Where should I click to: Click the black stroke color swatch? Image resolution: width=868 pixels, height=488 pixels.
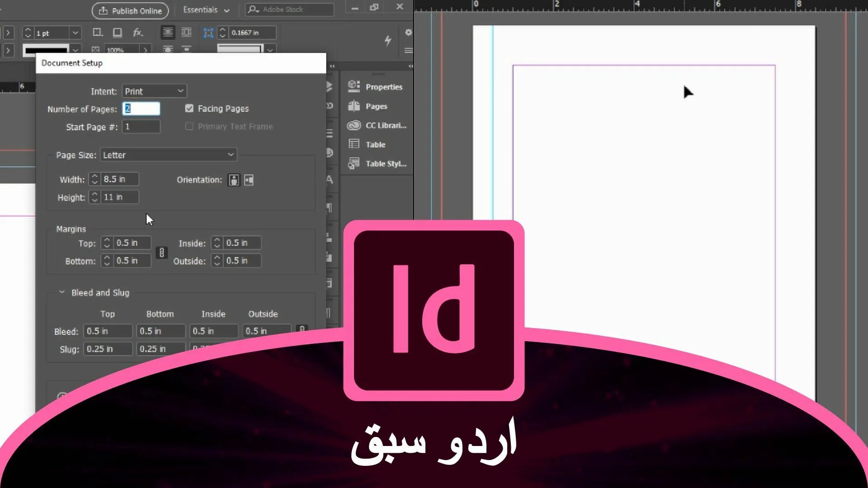(x=46, y=50)
